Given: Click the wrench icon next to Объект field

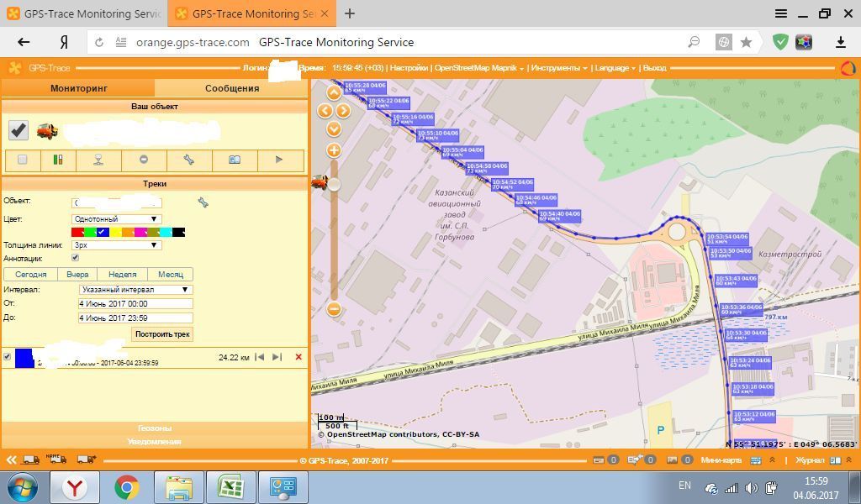Looking at the screenshot, I should click(x=203, y=202).
